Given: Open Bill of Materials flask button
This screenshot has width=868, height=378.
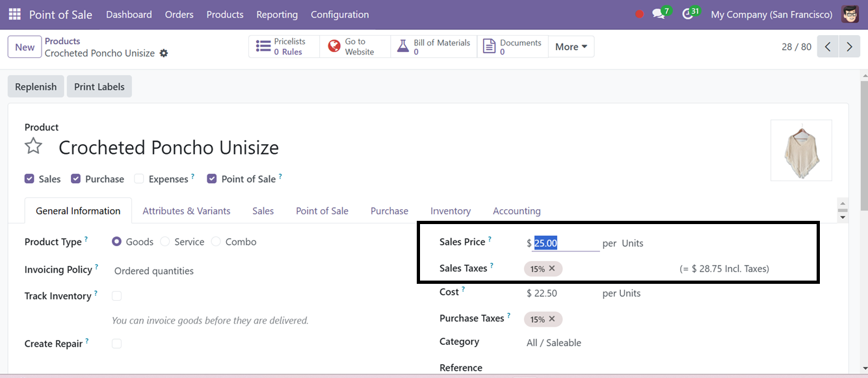Looking at the screenshot, I should click(434, 47).
